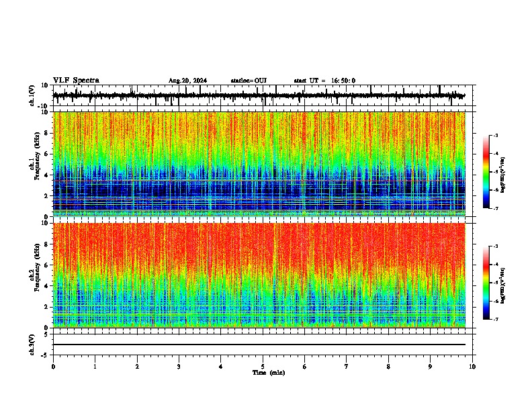Click the "station=OUI" header label
Image resolution: width=532 pixels, height=411 pixels.
[x=249, y=81]
